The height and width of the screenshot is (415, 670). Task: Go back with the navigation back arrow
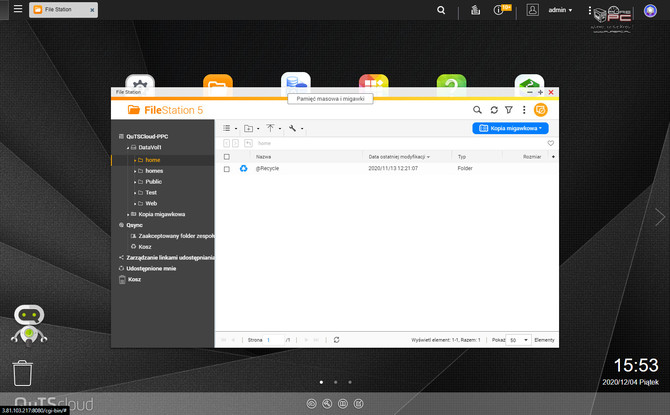coord(226,143)
